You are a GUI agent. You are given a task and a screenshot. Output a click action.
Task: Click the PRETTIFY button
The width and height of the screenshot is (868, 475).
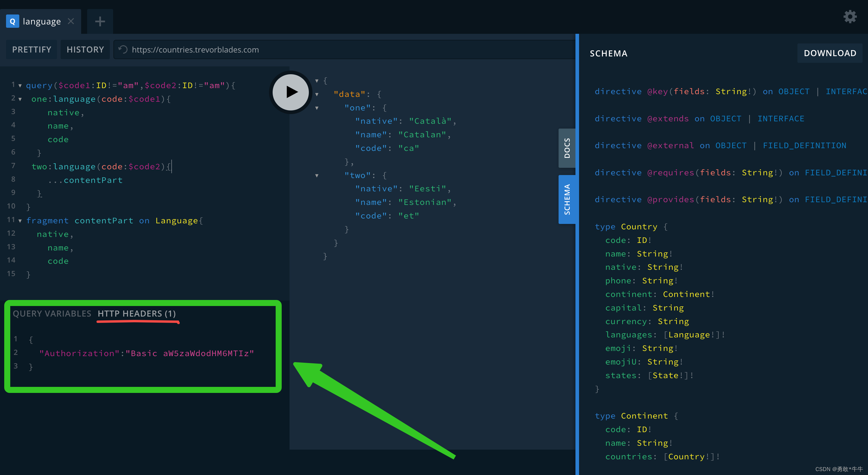(32, 49)
